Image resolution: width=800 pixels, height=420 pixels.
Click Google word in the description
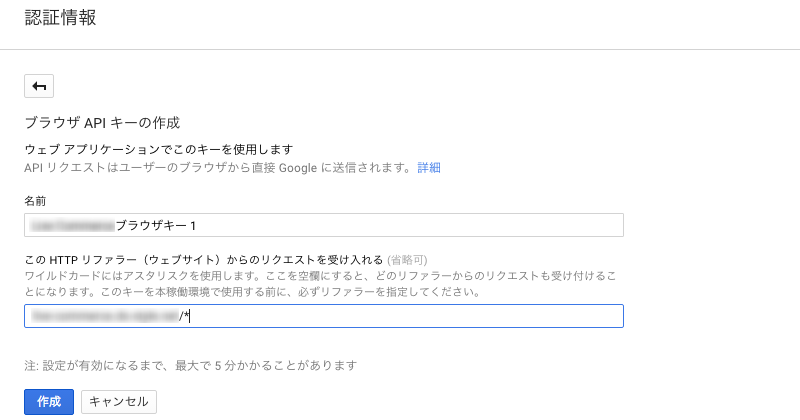298,168
